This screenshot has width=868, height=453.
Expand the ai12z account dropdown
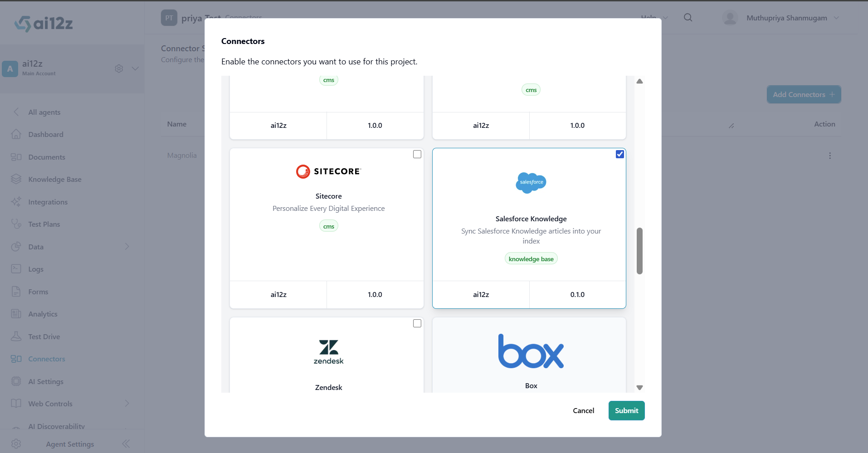(x=135, y=68)
